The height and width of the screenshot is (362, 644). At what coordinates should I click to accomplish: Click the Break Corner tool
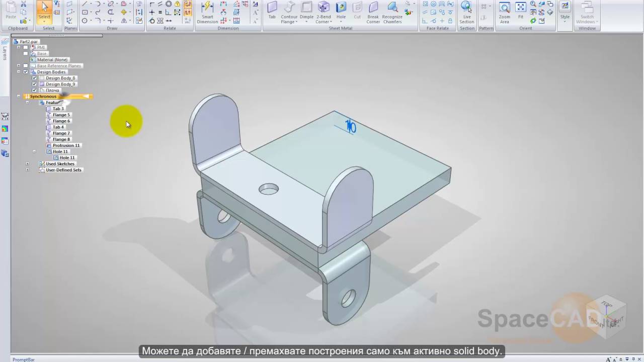pos(373,13)
